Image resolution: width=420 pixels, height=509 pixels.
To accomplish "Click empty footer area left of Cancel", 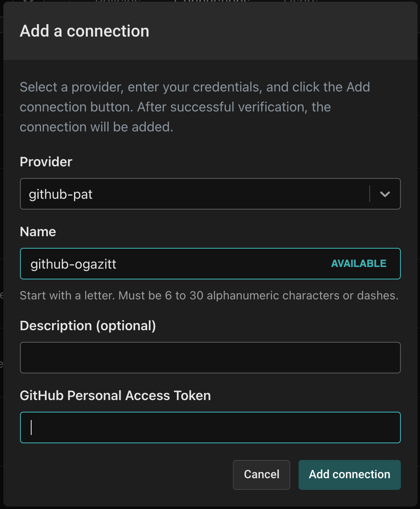I will pos(125,474).
